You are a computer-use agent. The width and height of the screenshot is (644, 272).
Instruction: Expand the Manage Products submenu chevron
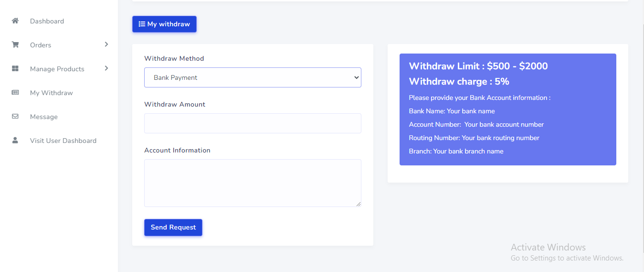[x=106, y=68]
